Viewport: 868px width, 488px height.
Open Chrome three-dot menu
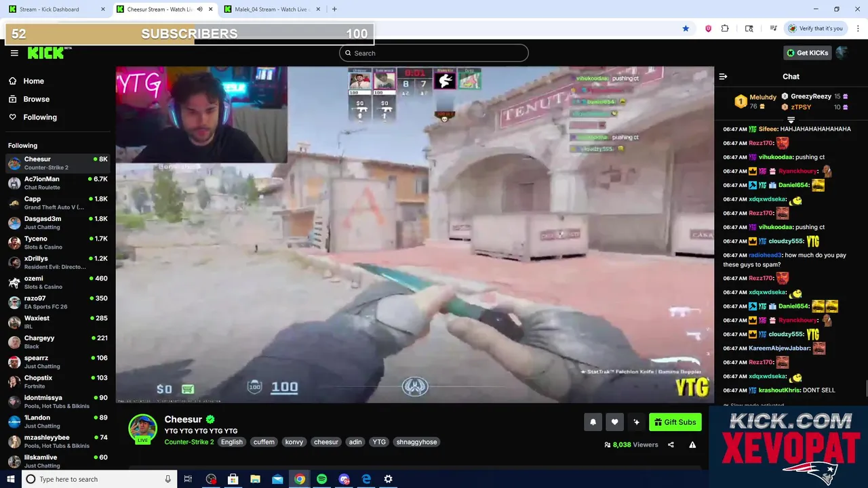[x=859, y=28]
